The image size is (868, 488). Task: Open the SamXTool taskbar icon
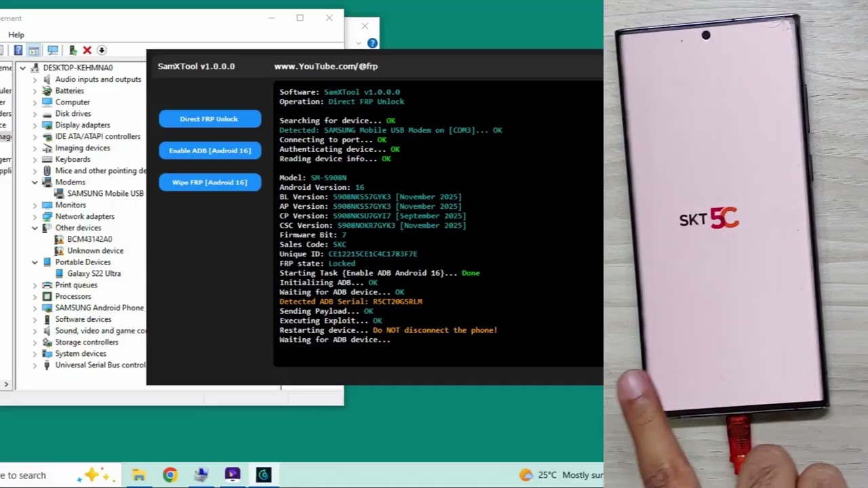pyautogui.click(x=264, y=475)
